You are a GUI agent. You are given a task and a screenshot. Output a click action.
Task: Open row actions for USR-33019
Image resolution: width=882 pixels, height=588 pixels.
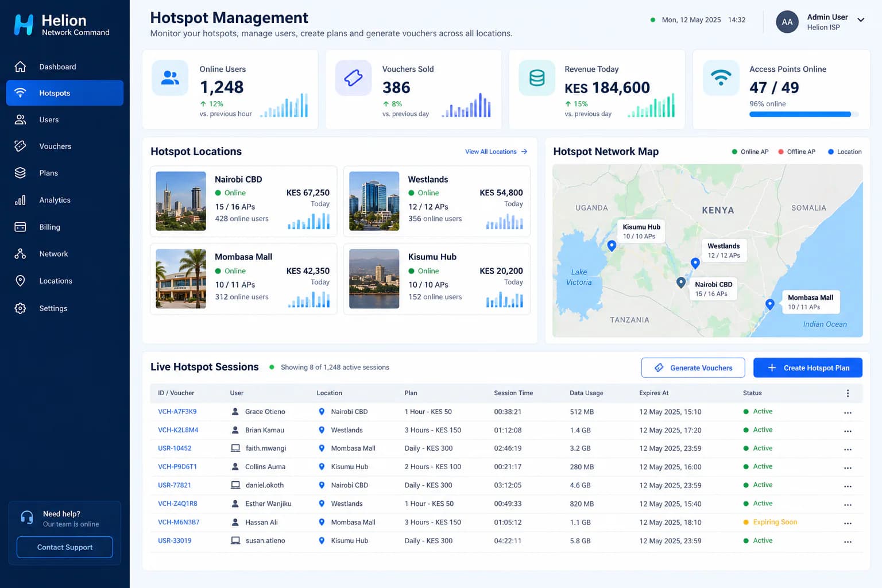pyautogui.click(x=848, y=541)
